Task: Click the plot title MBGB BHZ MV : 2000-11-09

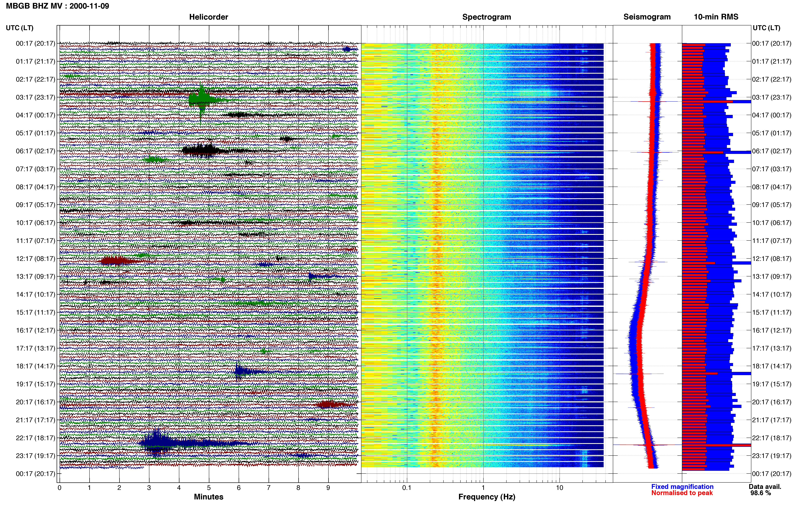Action: tap(57, 6)
